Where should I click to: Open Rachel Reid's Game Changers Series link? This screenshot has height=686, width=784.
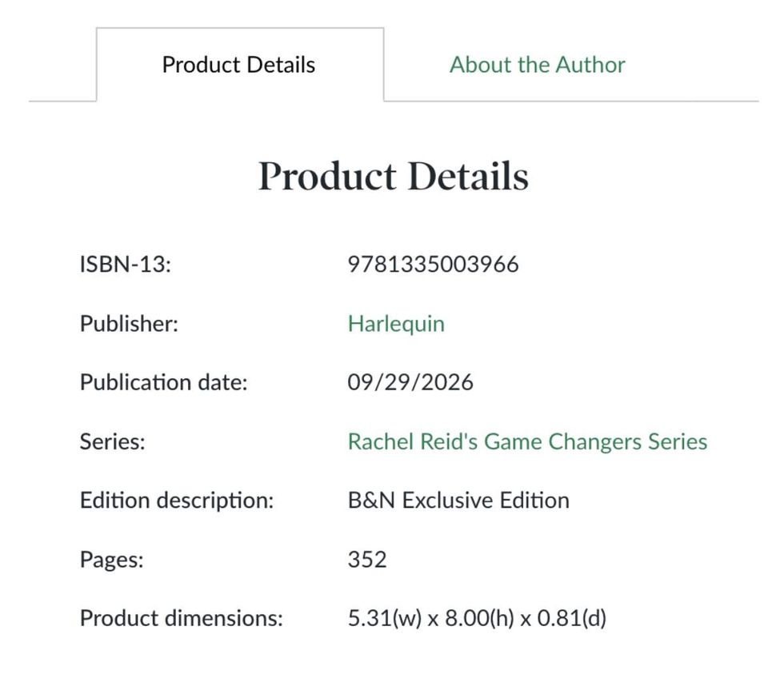pos(527,441)
